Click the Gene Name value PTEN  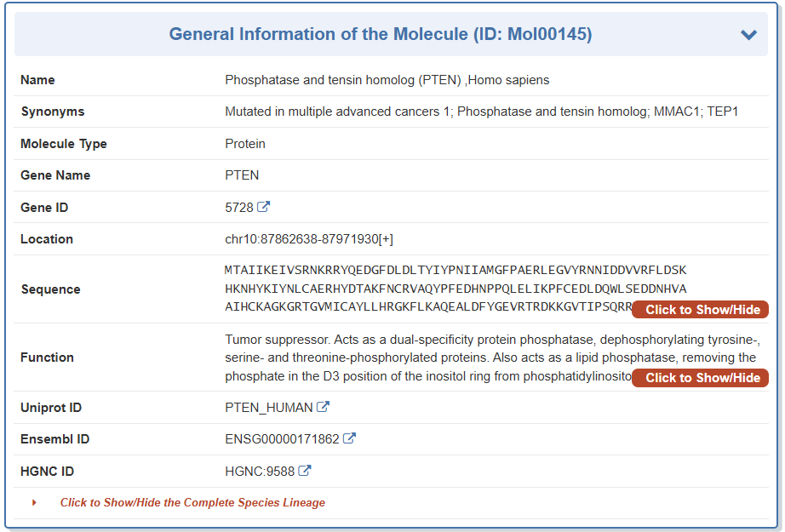242,175
